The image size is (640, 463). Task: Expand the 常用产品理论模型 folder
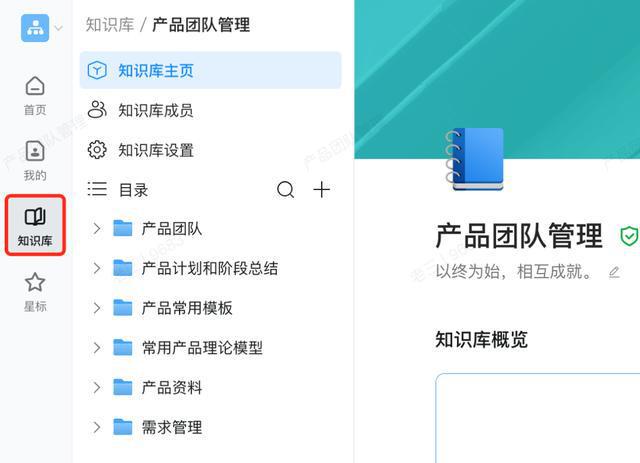[97, 348]
